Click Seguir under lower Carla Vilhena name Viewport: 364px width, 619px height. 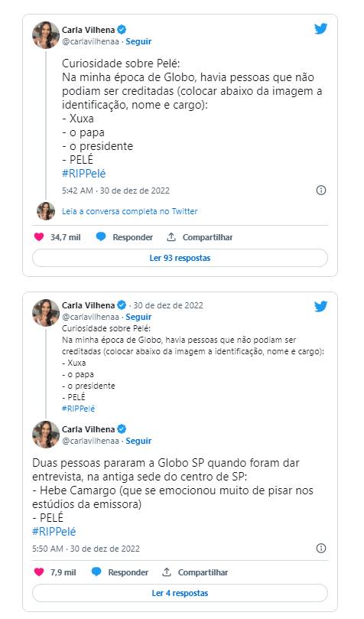(x=138, y=441)
